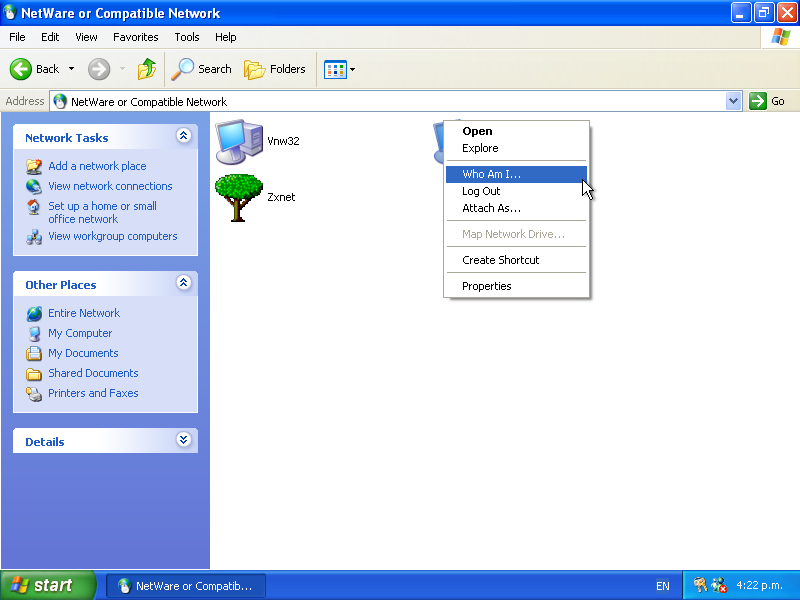Open Shared Documents link

(93, 372)
